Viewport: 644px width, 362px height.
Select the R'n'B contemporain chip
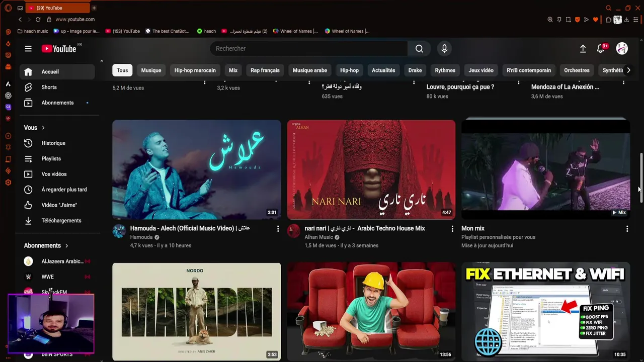[529, 70]
